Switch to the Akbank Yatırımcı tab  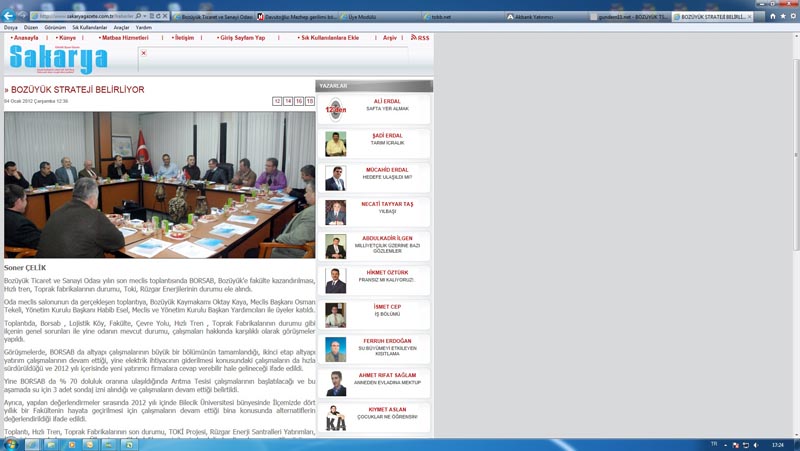tap(546, 17)
